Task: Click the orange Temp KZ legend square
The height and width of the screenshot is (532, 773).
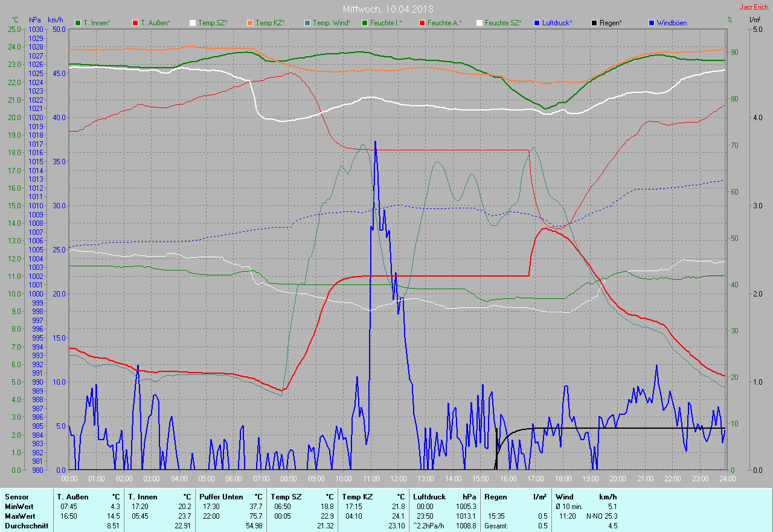Action: coord(250,23)
